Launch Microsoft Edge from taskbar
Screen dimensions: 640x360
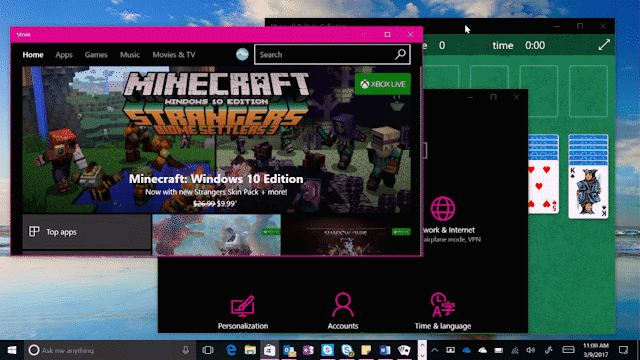[231, 350]
